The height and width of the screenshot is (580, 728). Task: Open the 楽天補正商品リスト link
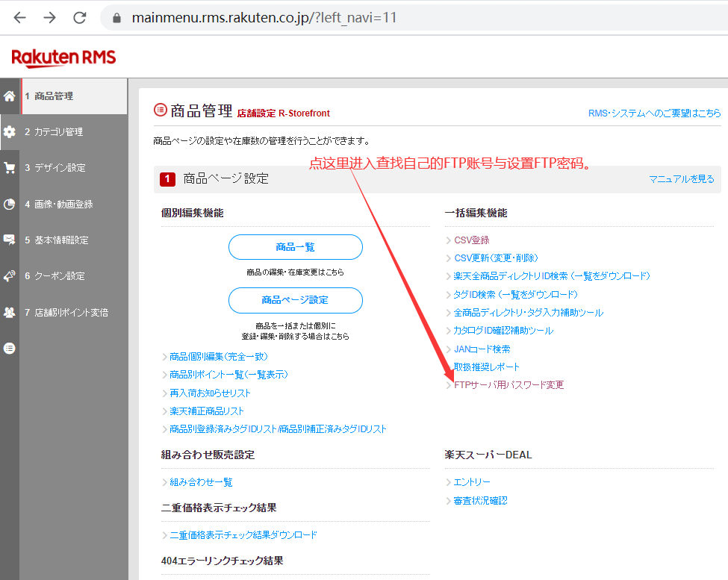pyautogui.click(x=207, y=411)
